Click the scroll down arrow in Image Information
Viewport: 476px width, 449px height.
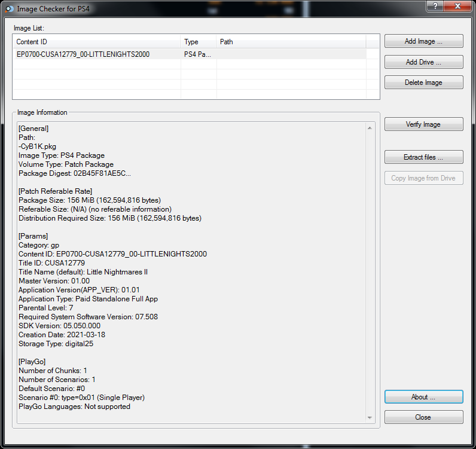tap(370, 418)
